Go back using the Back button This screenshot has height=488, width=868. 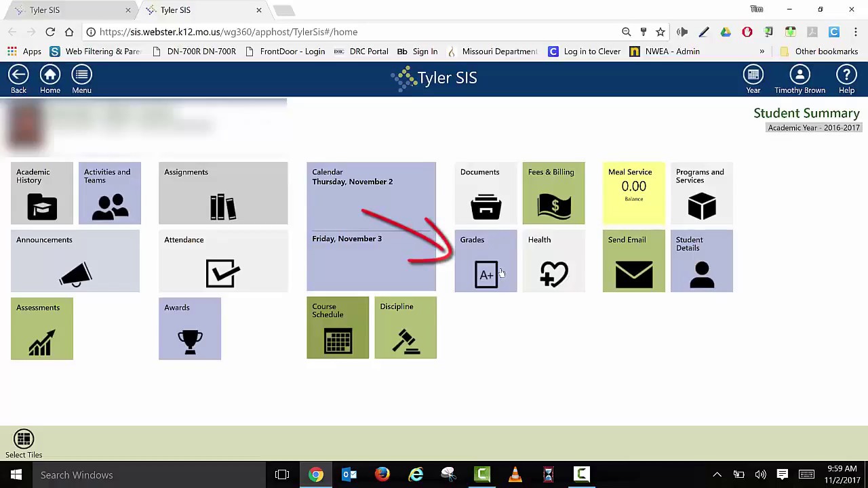18,79
